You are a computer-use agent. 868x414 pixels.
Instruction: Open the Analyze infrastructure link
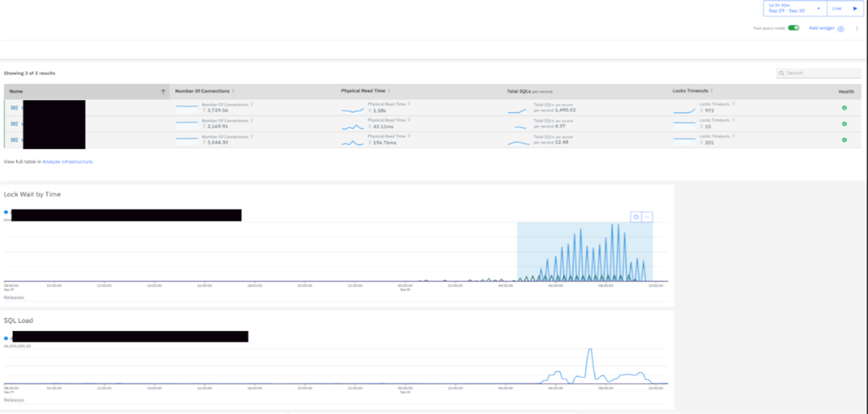[67, 162]
